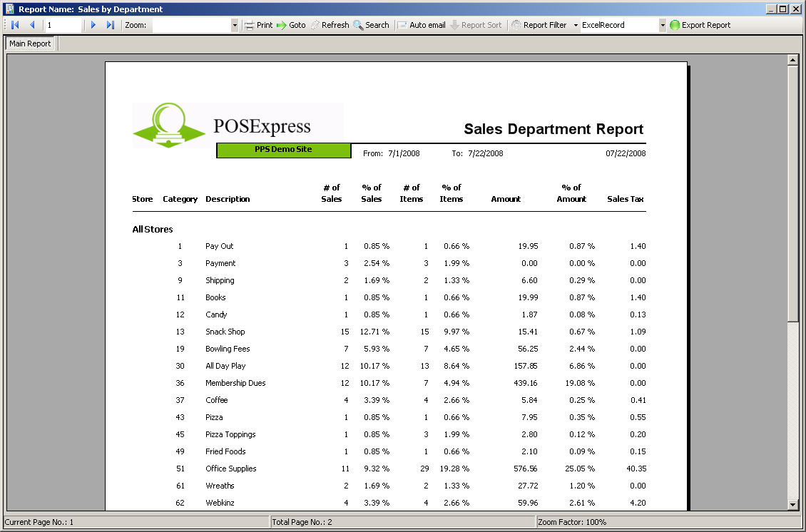
Task: Click the # of Sales column header
Action: (x=332, y=193)
